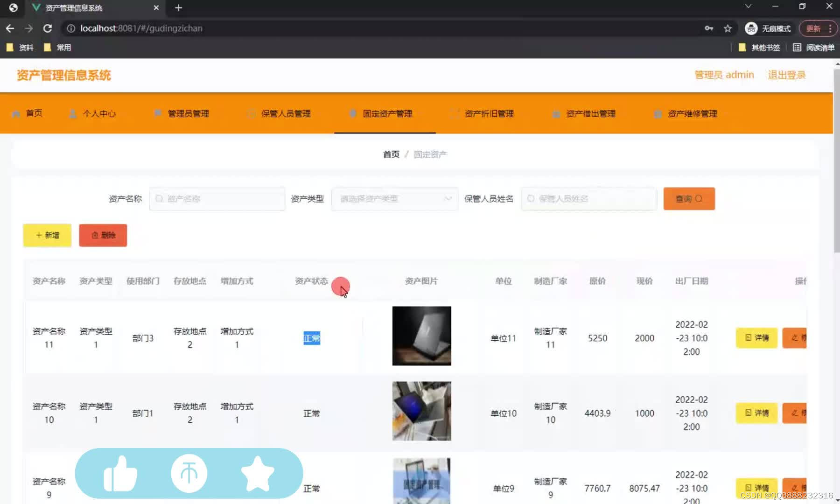
Task: Open the laptop image of 资产名称11
Action: (421, 336)
